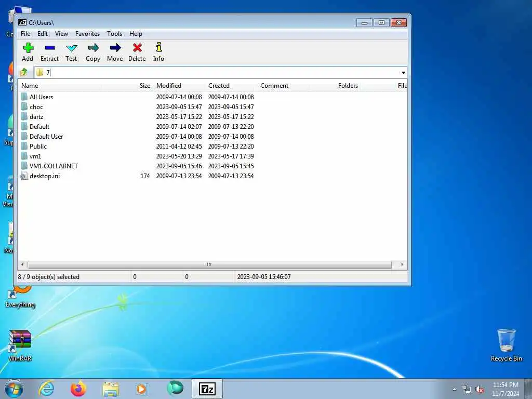Viewport: 532px width, 399px height.
Task: Click the scrollbar left arrow
Action: (22, 264)
